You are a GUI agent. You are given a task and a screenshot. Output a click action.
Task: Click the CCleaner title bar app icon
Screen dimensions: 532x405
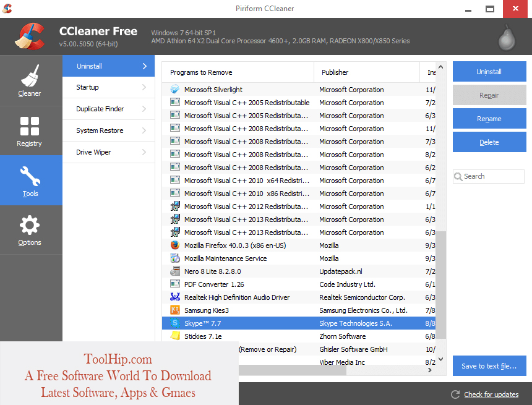tap(7, 9)
